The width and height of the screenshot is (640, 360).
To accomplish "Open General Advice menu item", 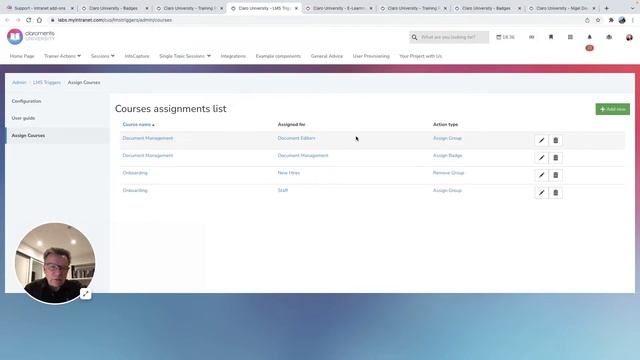I will pos(327,56).
